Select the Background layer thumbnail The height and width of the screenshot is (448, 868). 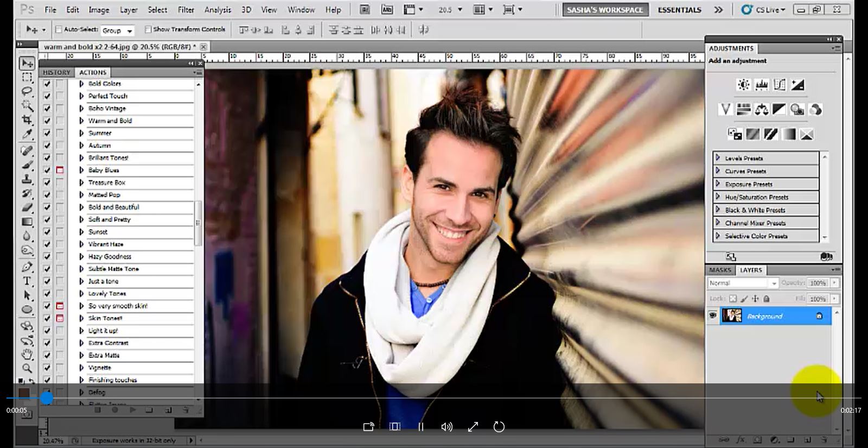(732, 316)
